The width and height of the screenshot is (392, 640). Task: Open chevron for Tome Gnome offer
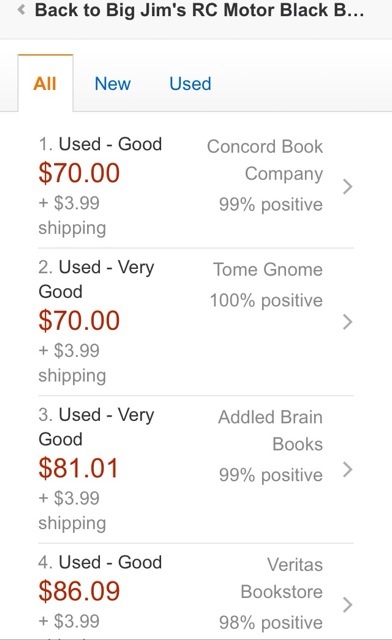pos(347,322)
